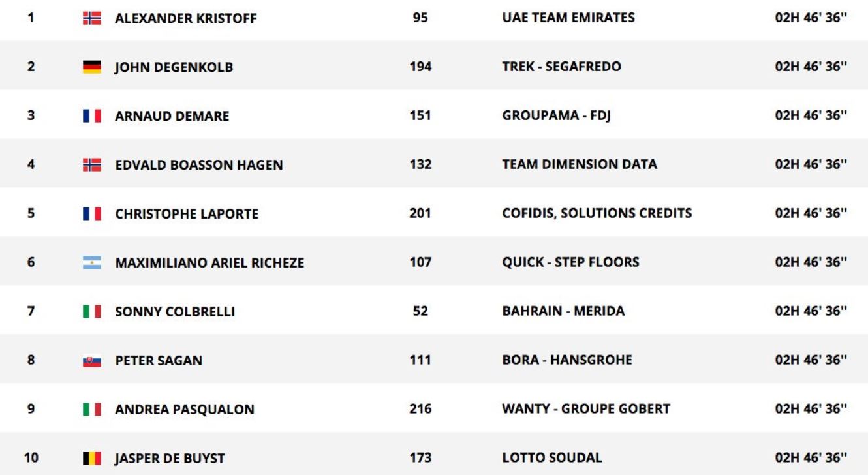Open team Trek - Segafredo

[x=561, y=67]
